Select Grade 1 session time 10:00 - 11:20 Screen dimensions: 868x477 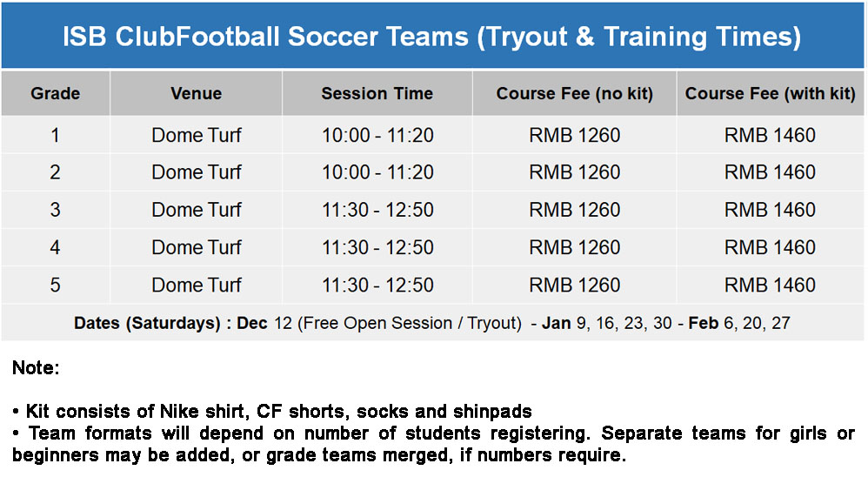(x=377, y=135)
